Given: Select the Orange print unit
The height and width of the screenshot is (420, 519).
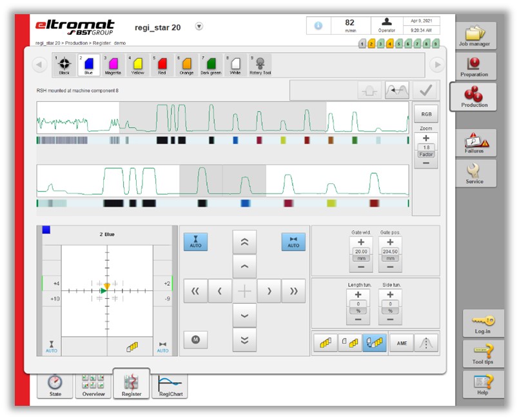Looking at the screenshot, I should pos(186,65).
